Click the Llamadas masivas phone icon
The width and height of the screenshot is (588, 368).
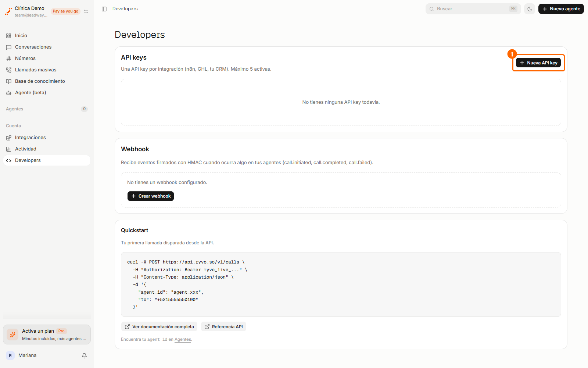pyautogui.click(x=8, y=70)
